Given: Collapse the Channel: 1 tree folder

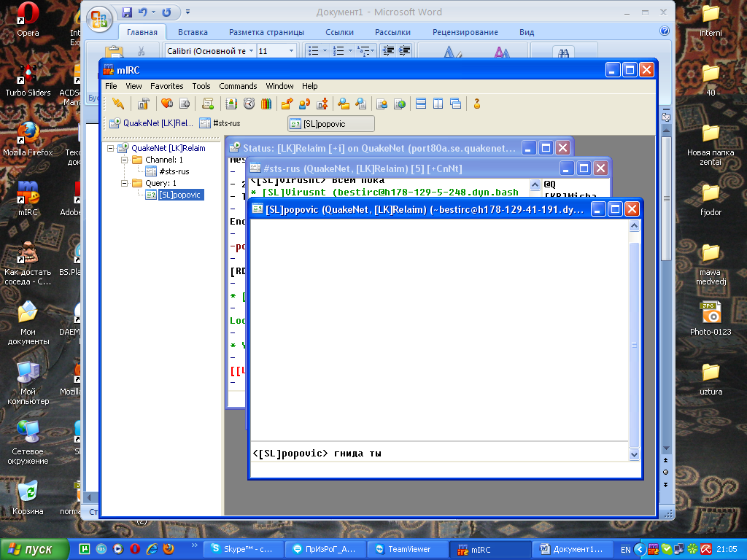Looking at the screenshot, I should click(124, 160).
